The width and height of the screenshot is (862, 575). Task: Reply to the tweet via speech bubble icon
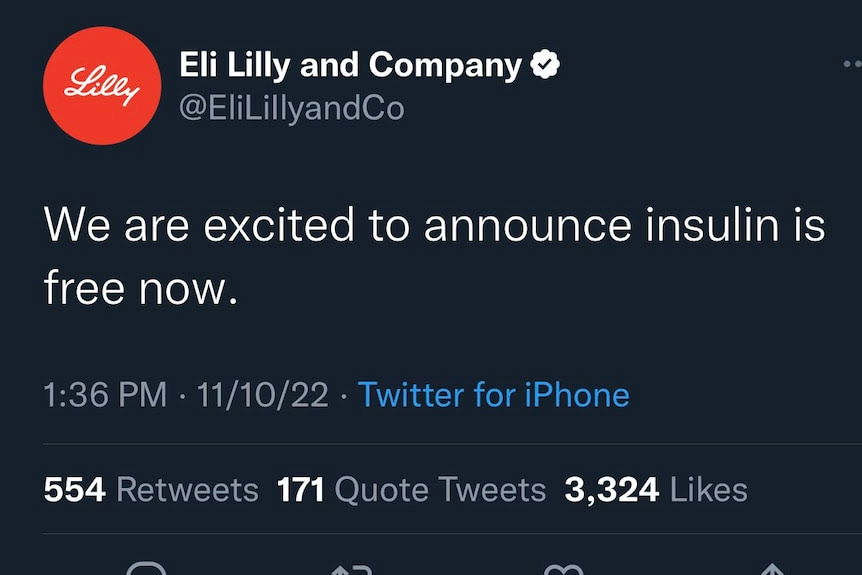point(147,570)
